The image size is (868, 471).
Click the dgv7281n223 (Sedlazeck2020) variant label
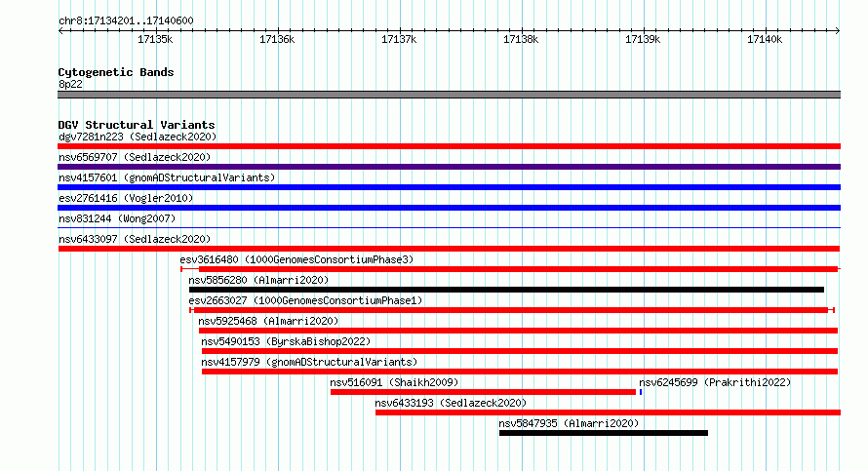coord(138,137)
